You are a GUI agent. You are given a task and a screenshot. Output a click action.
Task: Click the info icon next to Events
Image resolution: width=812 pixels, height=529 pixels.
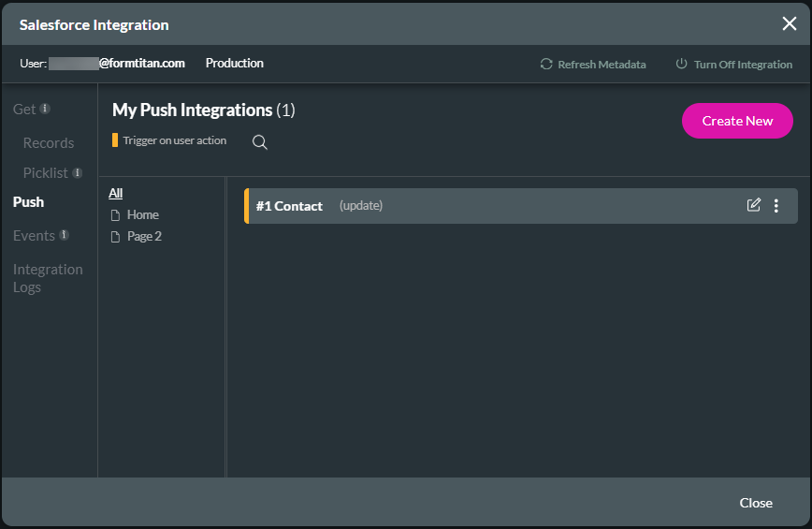coord(65,235)
